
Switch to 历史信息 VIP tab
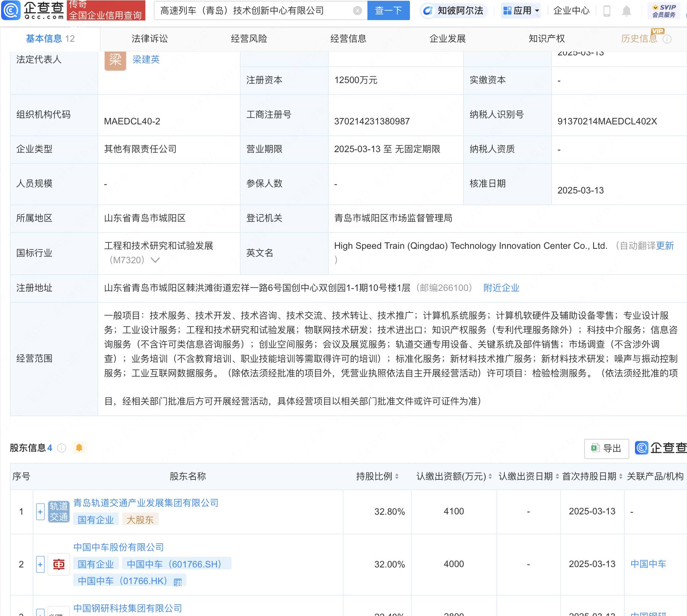point(639,39)
